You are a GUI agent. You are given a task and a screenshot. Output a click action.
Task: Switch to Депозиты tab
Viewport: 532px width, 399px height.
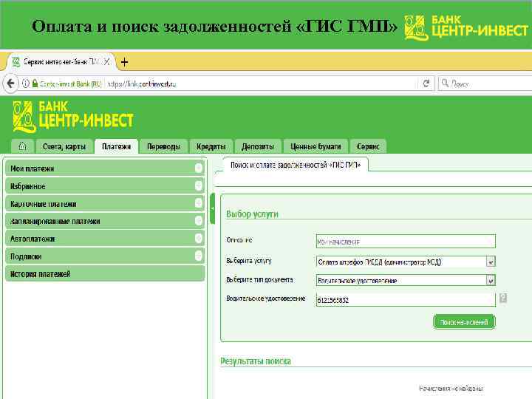coord(258,146)
